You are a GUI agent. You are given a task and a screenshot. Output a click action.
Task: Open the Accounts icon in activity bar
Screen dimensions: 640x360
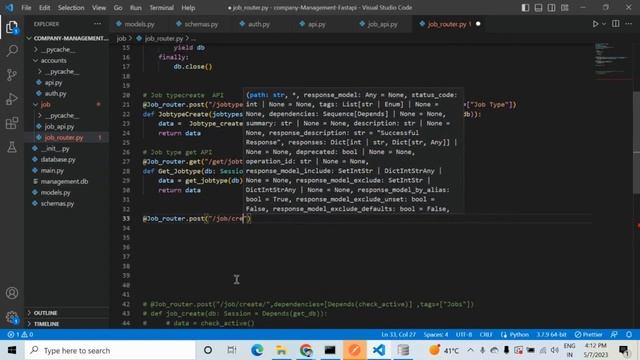[x=12, y=293]
